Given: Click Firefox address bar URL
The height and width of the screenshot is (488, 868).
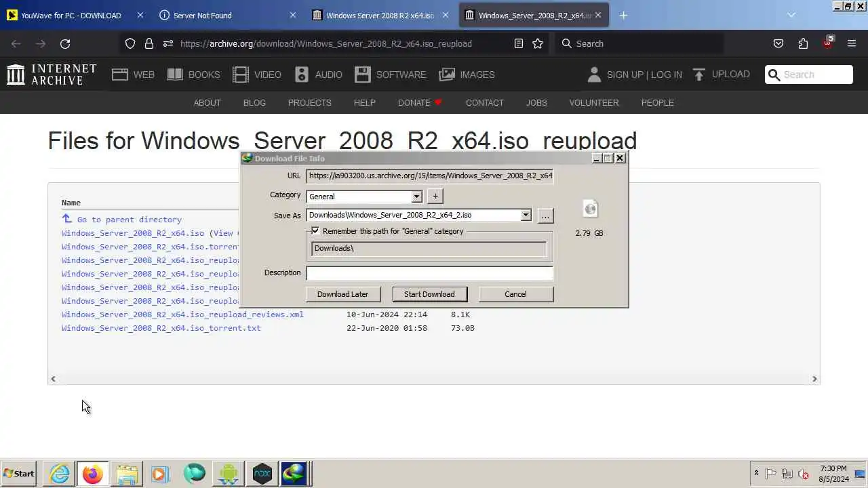Looking at the screenshot, I should [x=326, y=43].
